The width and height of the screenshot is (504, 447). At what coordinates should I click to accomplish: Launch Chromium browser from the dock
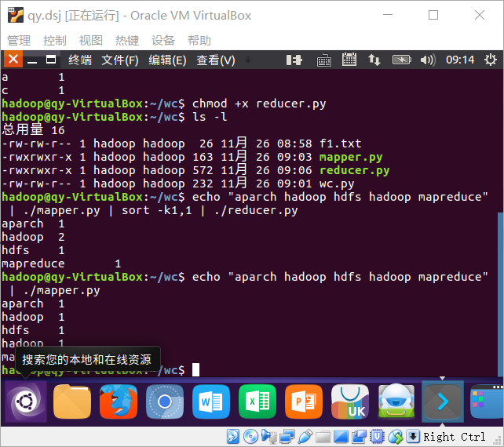165,402
